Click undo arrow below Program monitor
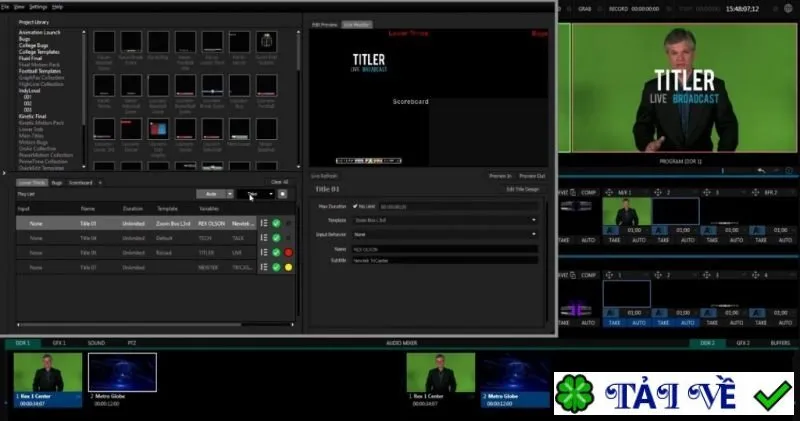Screen dimensions: 800x421 761,171
